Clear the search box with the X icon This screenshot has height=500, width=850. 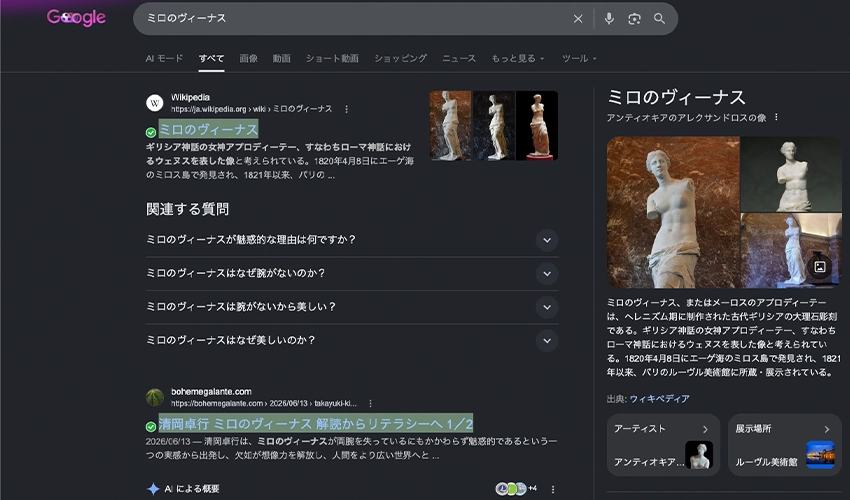tap(578, 19)
